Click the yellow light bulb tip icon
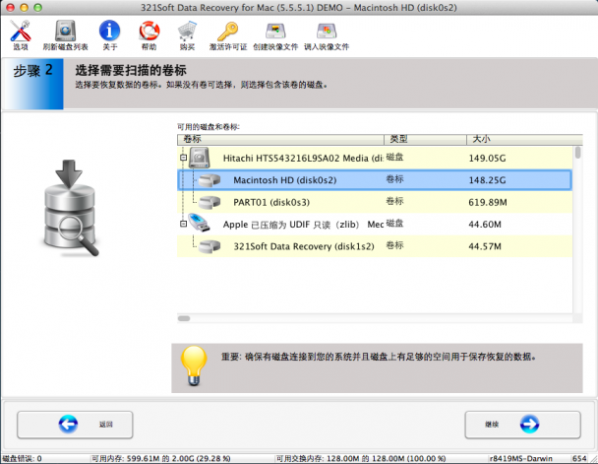Screen dimensions: 598x464 (194, 366)
